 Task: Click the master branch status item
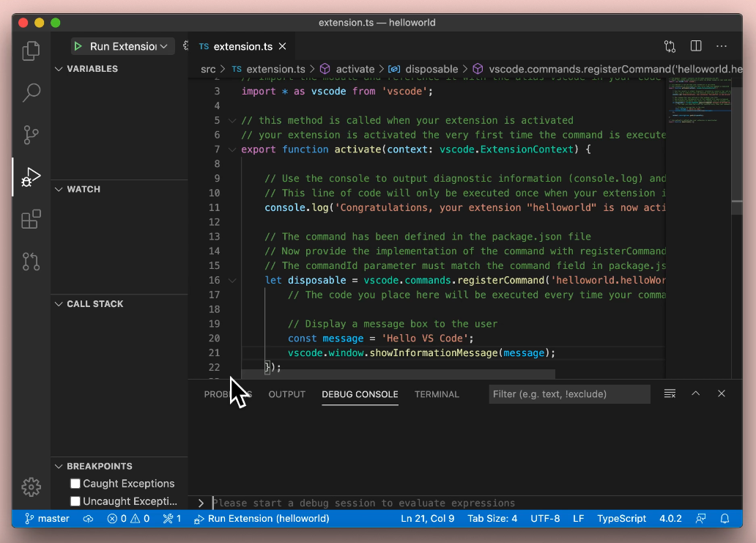point(47,518)
